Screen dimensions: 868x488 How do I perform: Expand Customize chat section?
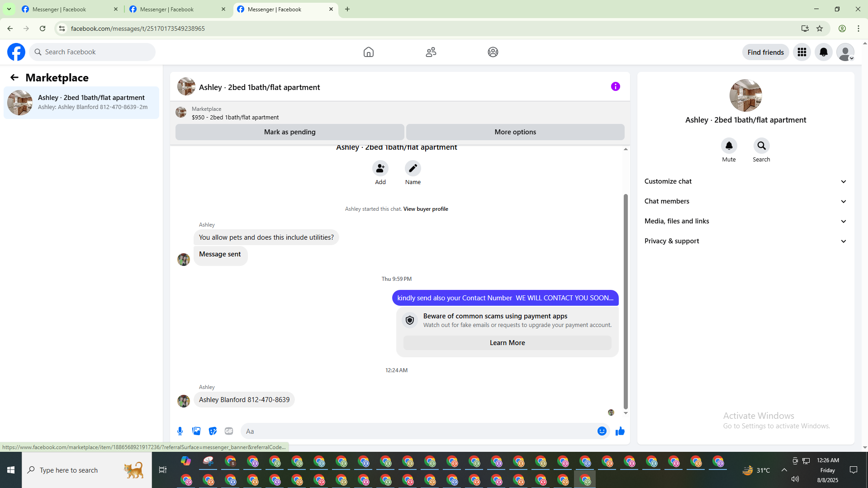click(x=746, y=181)
